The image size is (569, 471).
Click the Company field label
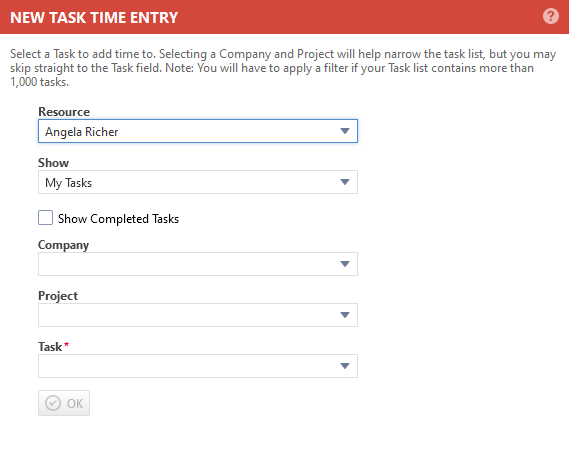point(64,245)
